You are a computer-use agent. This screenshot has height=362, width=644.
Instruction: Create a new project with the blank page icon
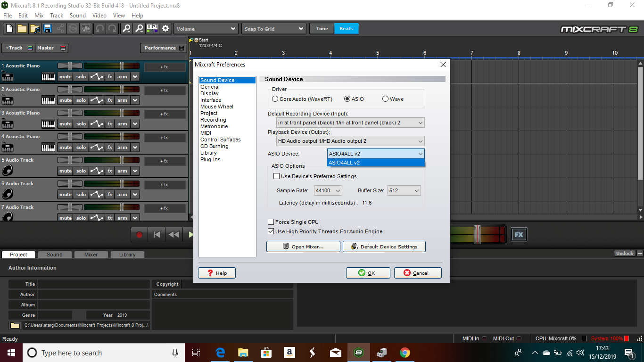[9, 29]
